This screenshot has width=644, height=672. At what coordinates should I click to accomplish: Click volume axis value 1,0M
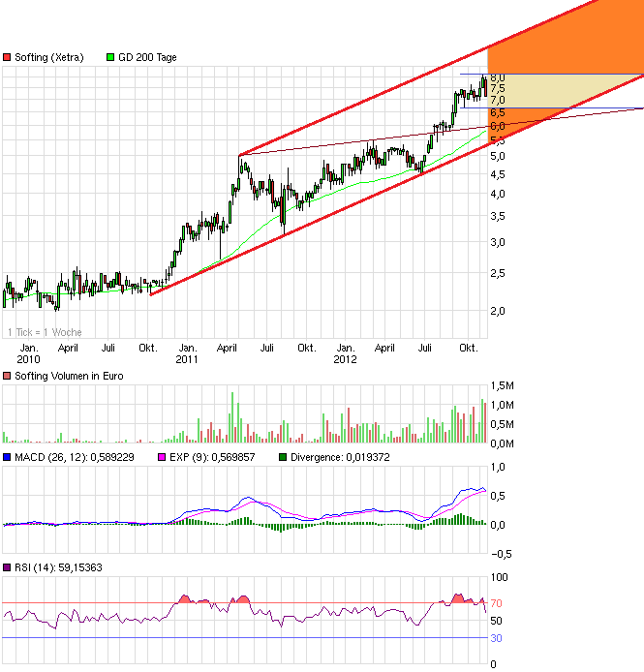pyautogui.click(x=502, y=405)
